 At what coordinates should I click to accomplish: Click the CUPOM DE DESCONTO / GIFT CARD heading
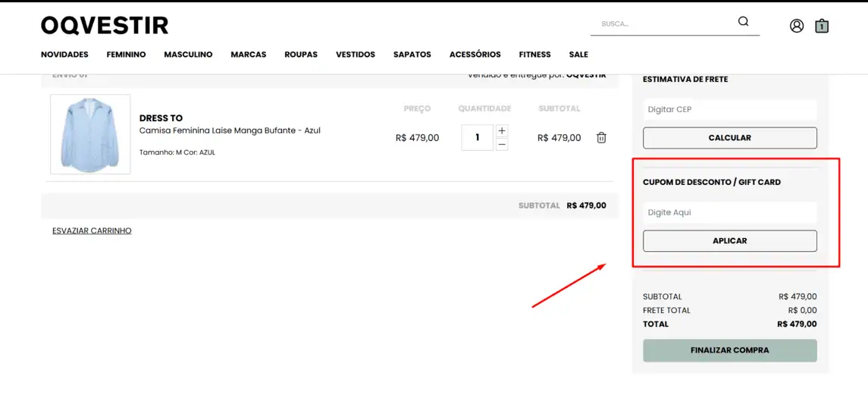712,182
